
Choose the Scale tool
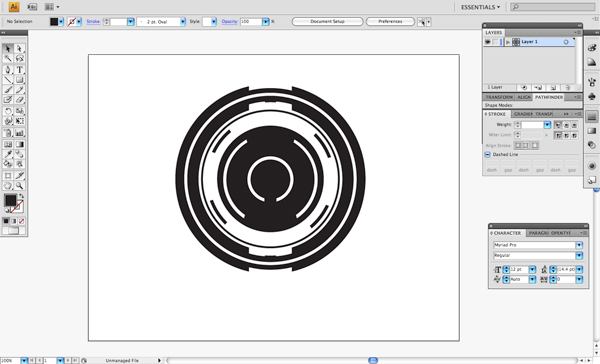20,111
